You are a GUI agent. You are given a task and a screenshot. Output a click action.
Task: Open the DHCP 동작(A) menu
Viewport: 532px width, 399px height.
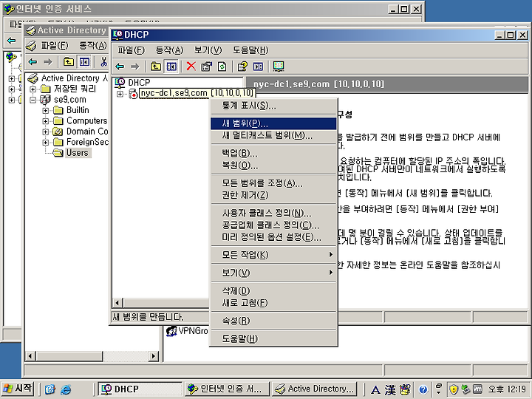(169, 50)
